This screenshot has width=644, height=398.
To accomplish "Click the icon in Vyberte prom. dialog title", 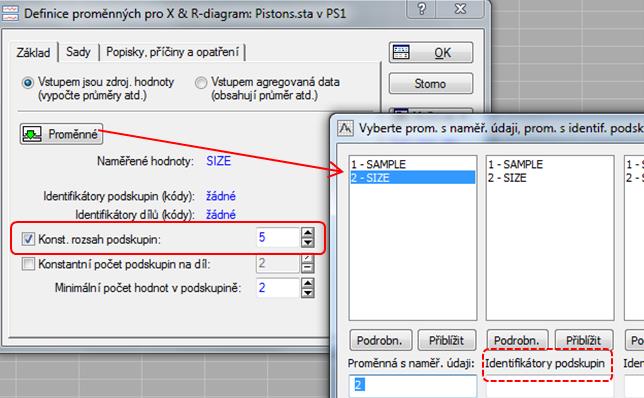I will click(x=345, y=129).
